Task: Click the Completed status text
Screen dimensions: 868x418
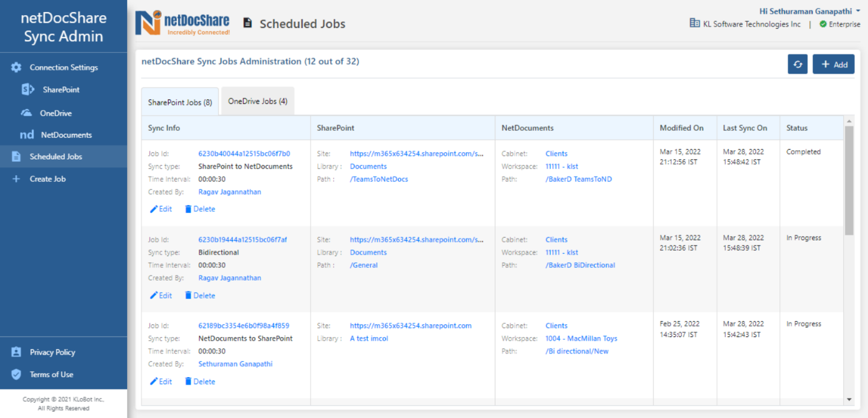Action: click(x=804, y=152)
